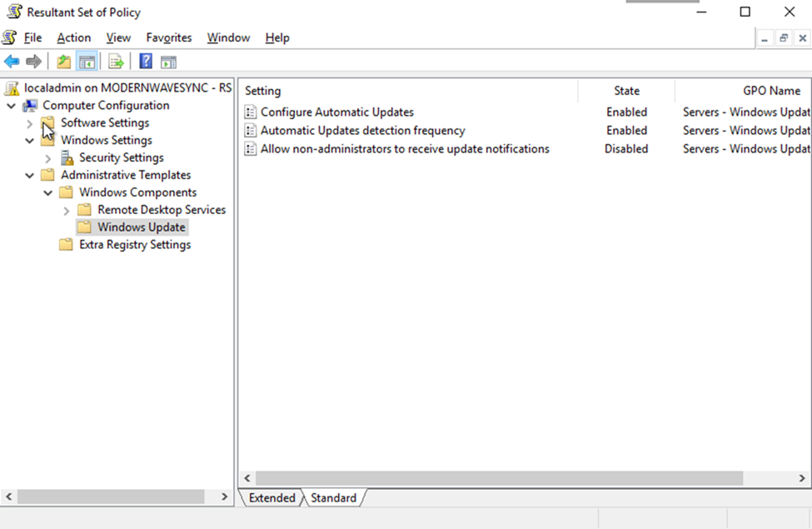The width and height of the screenshot is (812, 529).
Task: Select Allow non-administrators to receive update notifications
Action: coord(405,149)
